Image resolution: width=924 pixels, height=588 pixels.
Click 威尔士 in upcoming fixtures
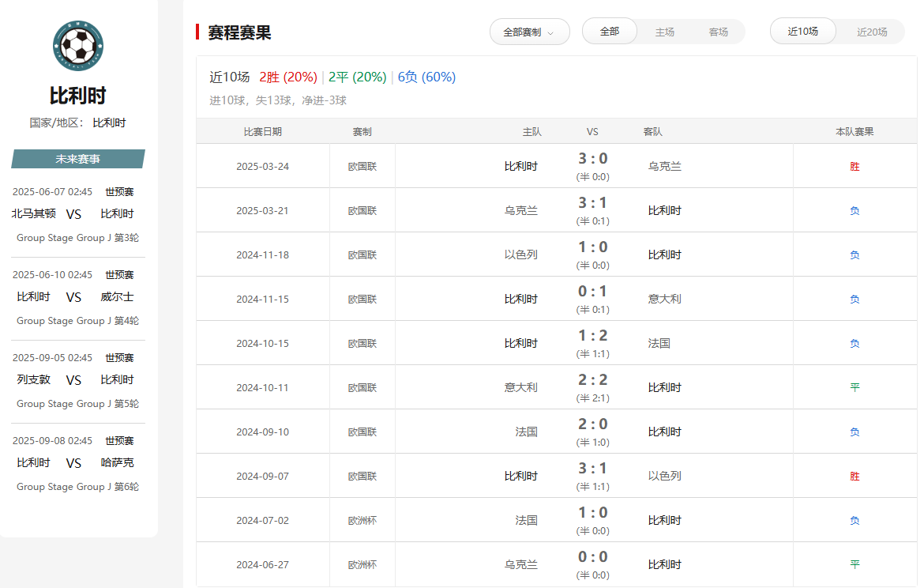117,297
